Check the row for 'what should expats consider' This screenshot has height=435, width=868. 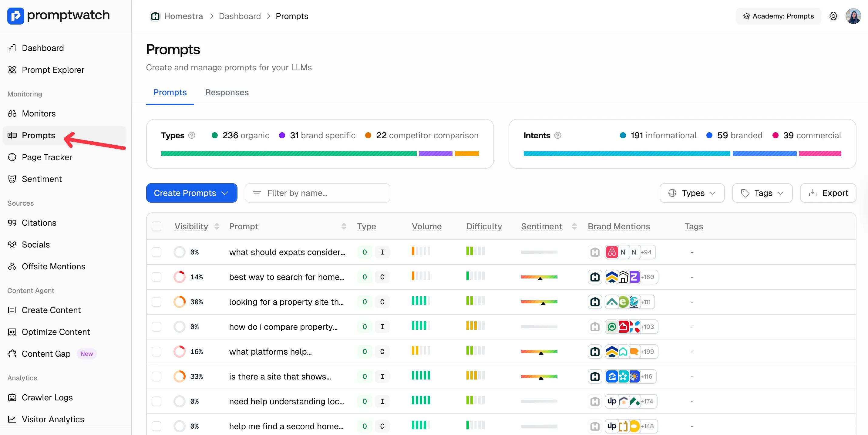(156, 252)
